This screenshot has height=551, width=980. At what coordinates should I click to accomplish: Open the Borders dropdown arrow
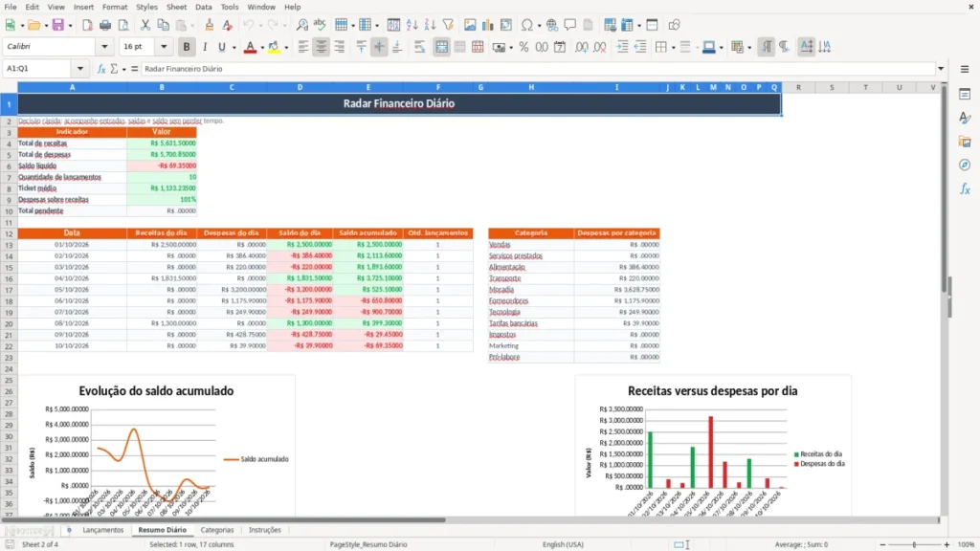pos(673,48)
